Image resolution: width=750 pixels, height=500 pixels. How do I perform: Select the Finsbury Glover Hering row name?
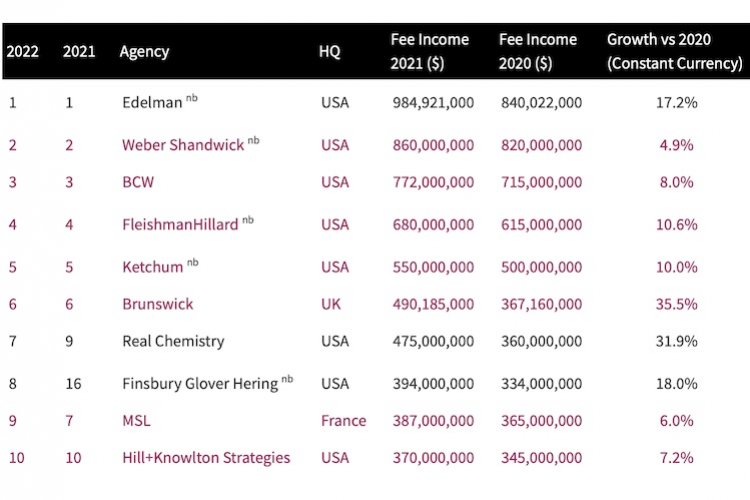[x=200, y=384]
